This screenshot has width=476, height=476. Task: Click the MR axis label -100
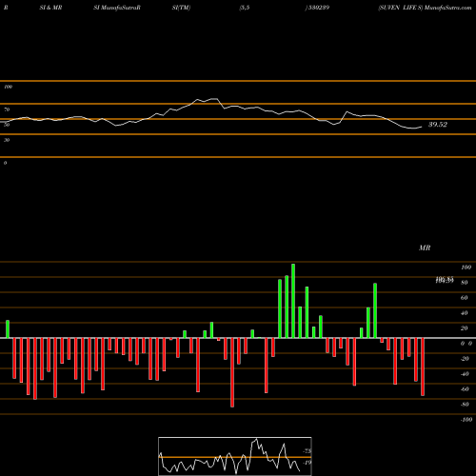point(466,420)
